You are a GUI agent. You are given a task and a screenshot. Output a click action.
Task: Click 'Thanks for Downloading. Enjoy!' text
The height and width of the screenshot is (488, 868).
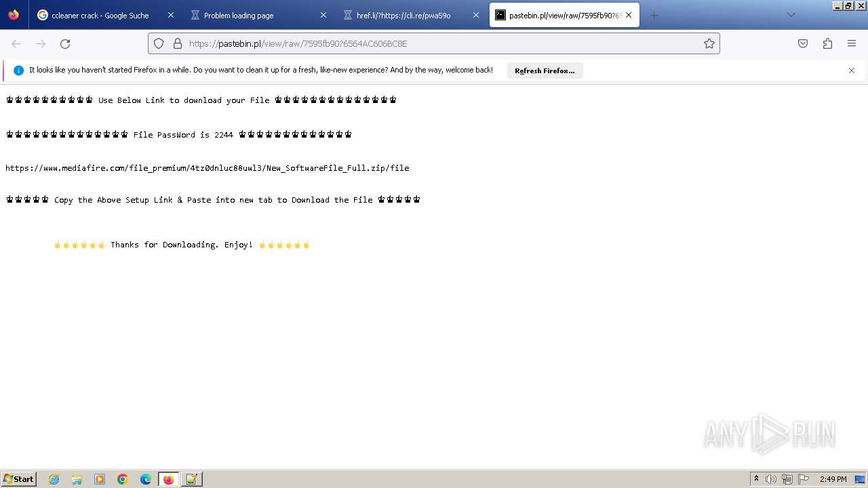[182, 245]
